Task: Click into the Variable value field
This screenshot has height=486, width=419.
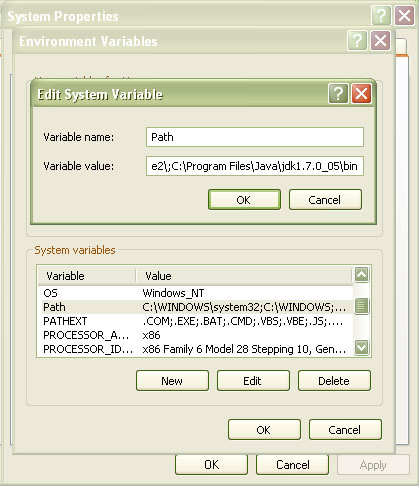Action: point(255,166)
